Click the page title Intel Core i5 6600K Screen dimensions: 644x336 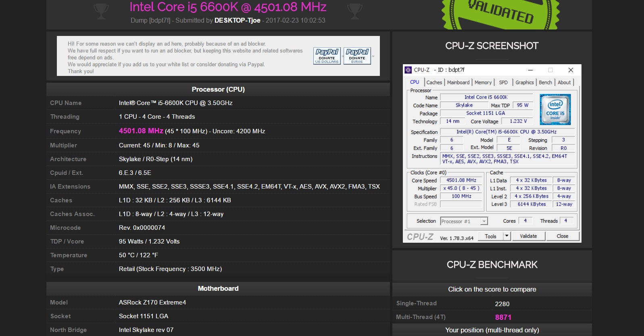[x=228, y=7]
